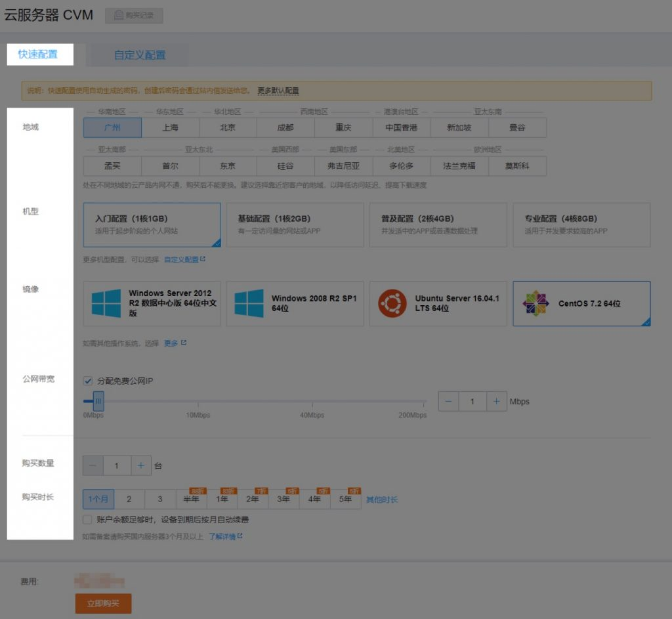
Task: Increase purchase quantity with plus button
Action: [140, 465]
